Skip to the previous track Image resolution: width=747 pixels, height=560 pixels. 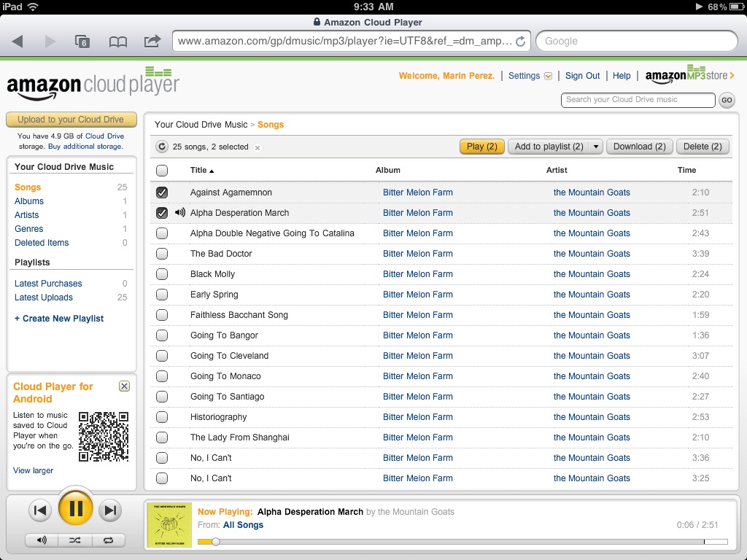pyautogui.click(x=40, y=510)
